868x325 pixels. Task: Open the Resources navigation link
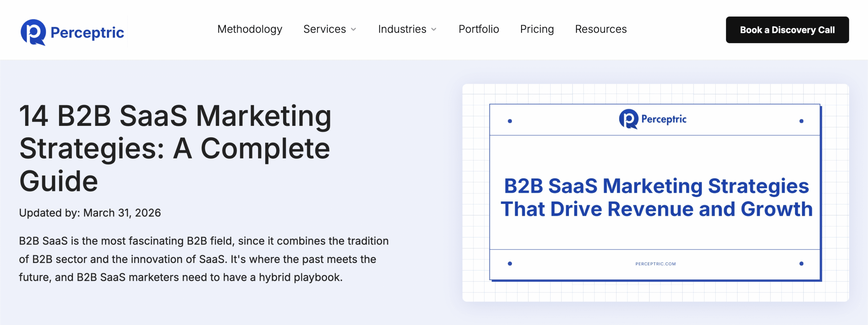tap(600, 29)
